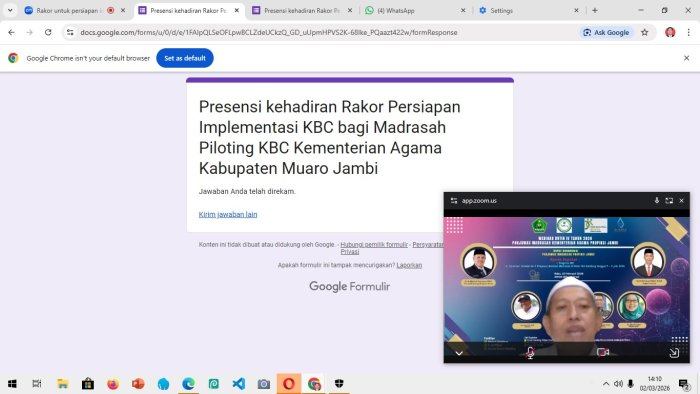Toggle camera video in Zoom mini window
Image resolution: width=700 pixels, height=394 pixels.
tap(603, 353)
